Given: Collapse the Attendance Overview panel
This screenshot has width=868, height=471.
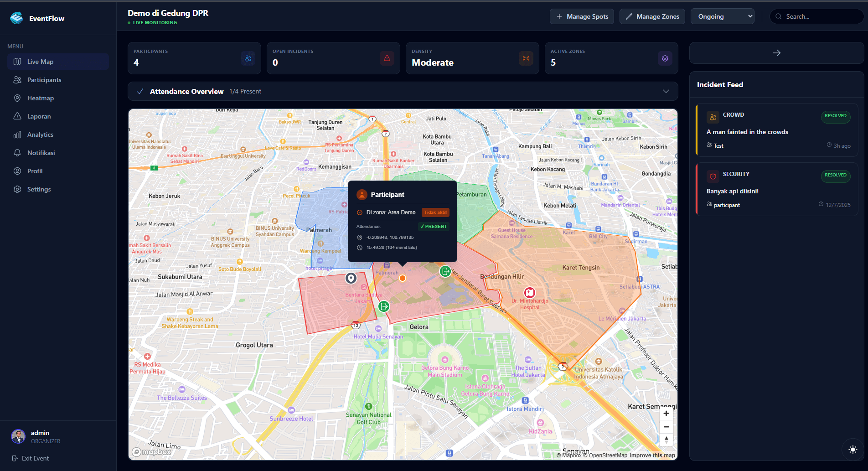Looking at the screenshot, I should [666, 91].
